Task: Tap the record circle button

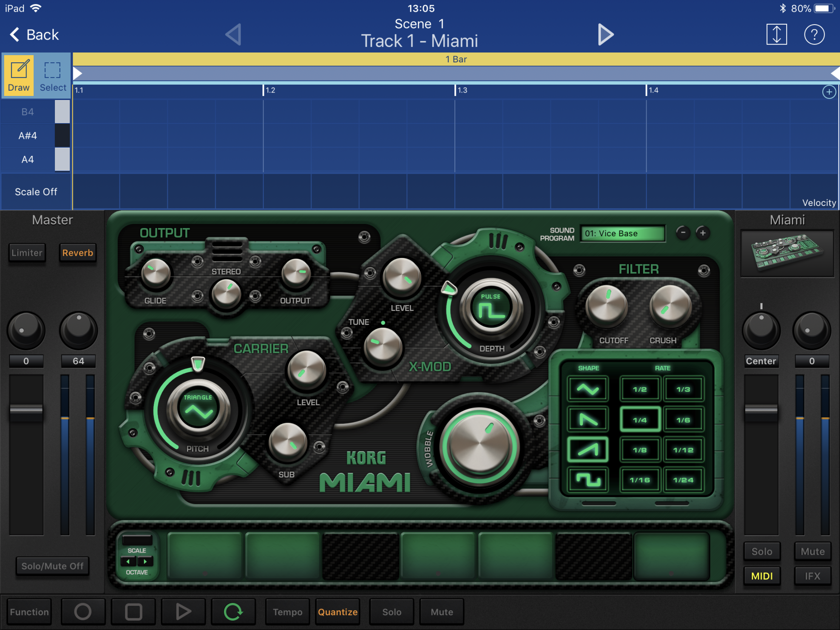Action: (x=83, y=612)
